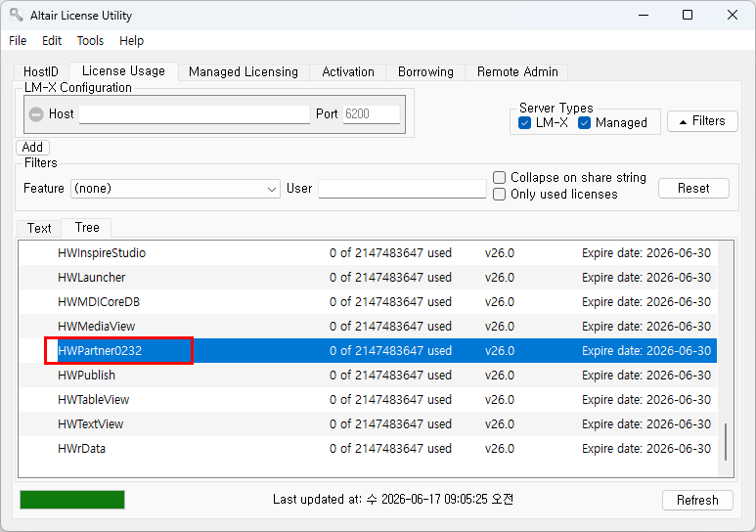This screenshot has height=532, width=756.
Task: Remove host using the minus icon
Action: click(x=36, y=114)
